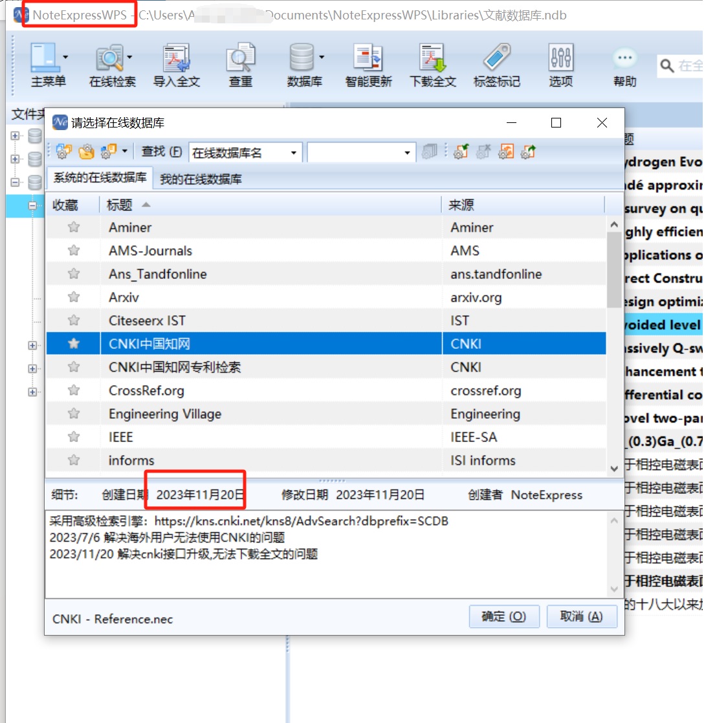Open the 选项 options icon

561,57
